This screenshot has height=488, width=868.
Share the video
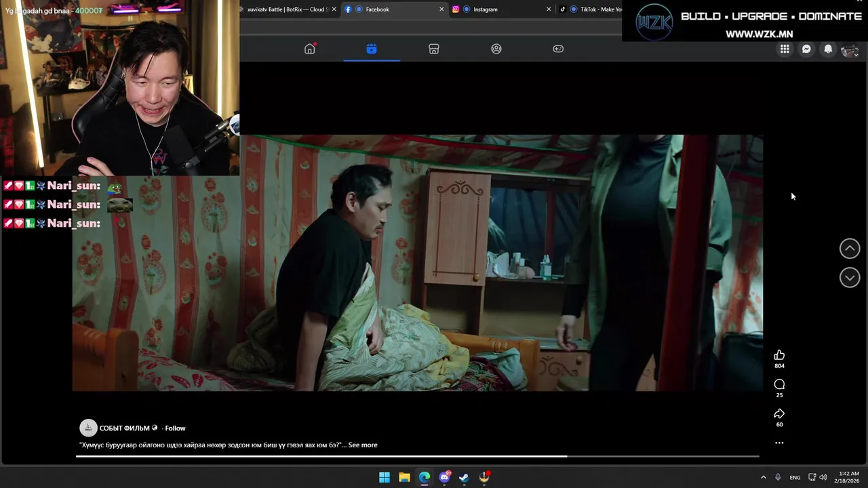[779, 413]
